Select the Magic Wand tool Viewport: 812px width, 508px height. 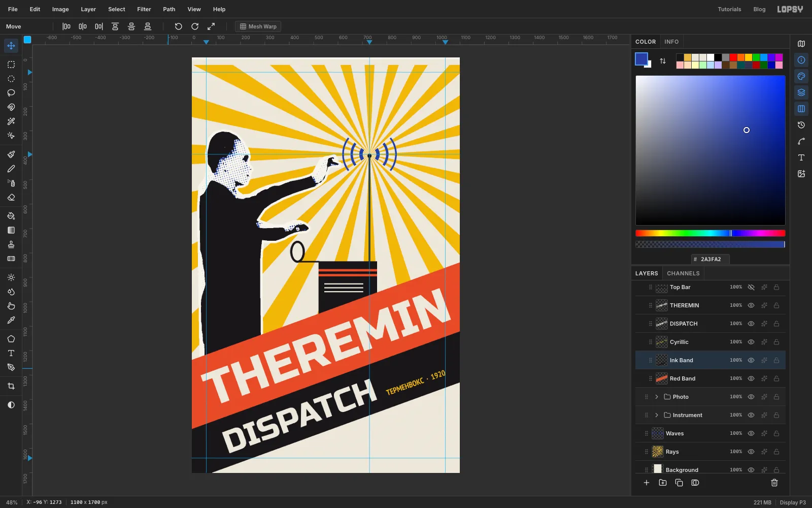[11, 121]
